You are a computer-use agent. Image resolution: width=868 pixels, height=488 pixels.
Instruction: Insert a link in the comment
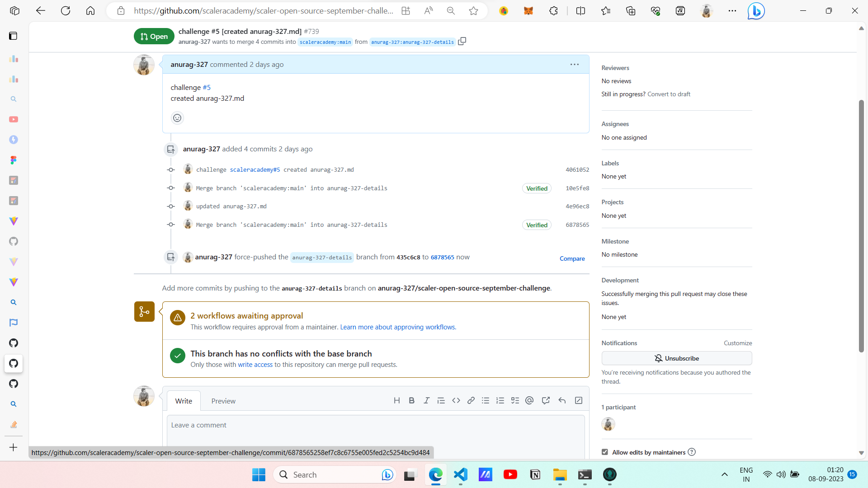471,400
